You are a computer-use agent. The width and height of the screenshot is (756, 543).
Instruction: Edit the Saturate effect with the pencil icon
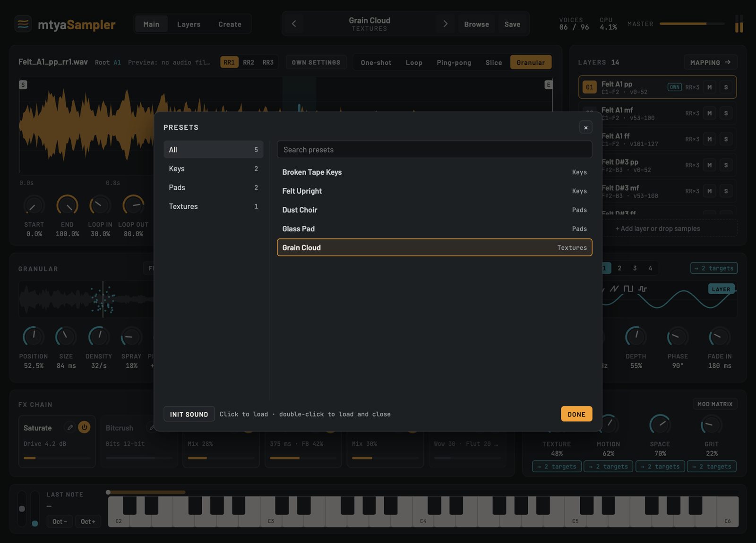click(x=70, y=427)
